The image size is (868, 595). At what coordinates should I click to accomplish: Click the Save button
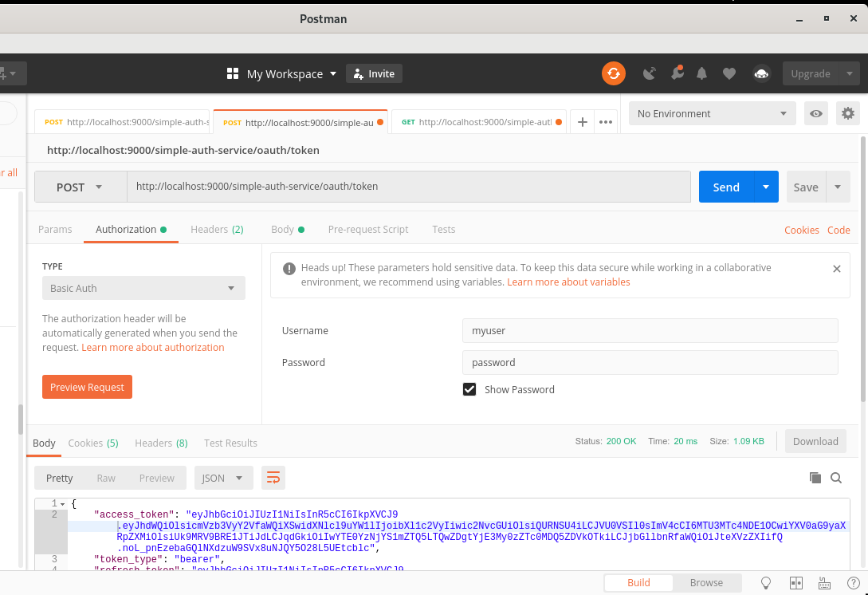pos(806,187)
